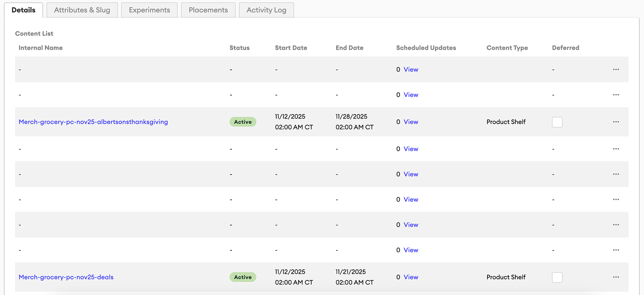Select the Placements tab
This screenshot has height=295, width=644.
208,10
